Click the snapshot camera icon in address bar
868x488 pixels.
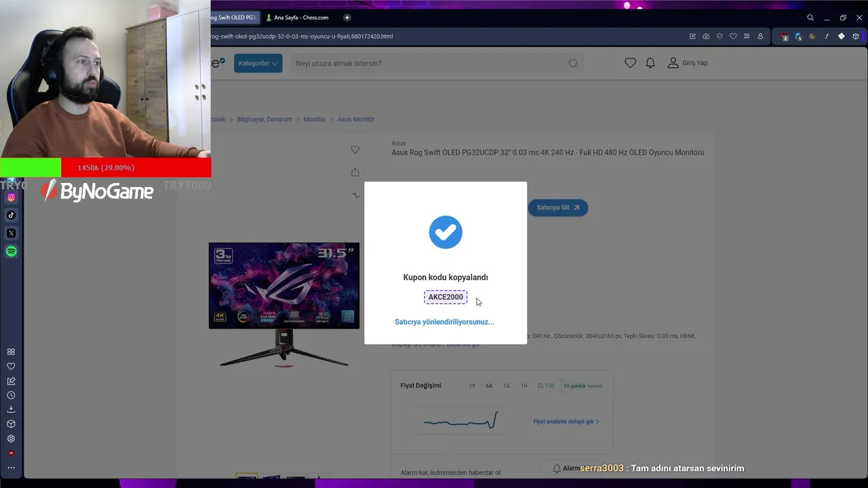[x=706, y=36]
